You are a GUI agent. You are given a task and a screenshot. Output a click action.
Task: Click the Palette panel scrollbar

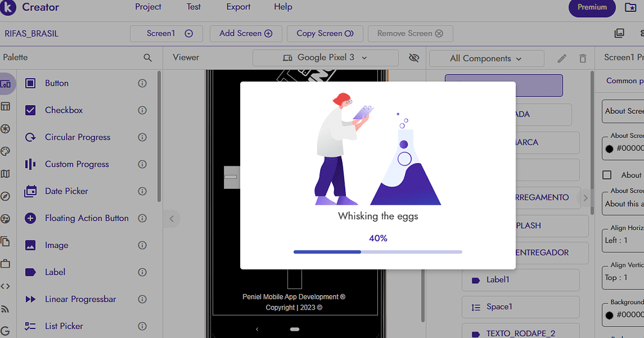click(x=159, y=136)
